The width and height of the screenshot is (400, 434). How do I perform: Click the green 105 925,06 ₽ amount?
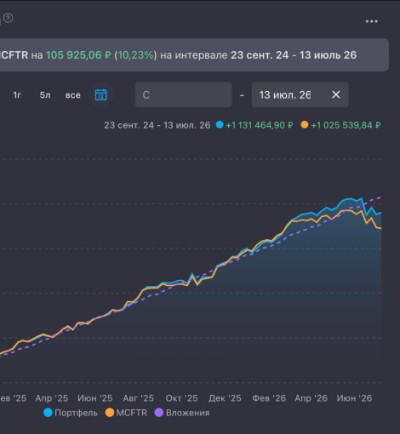78,55
